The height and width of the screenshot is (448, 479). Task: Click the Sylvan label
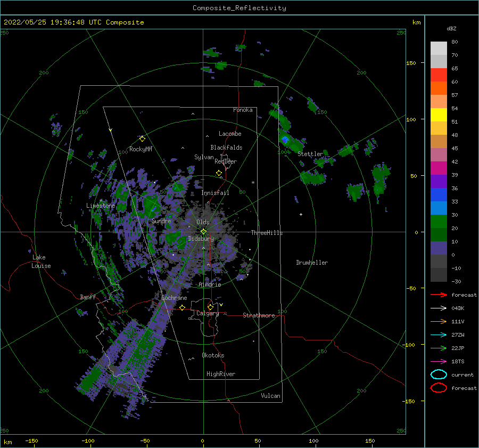[204, 158]
